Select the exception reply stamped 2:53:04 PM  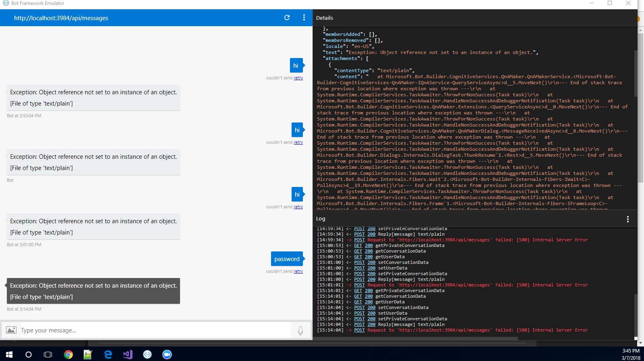[93, 98]
